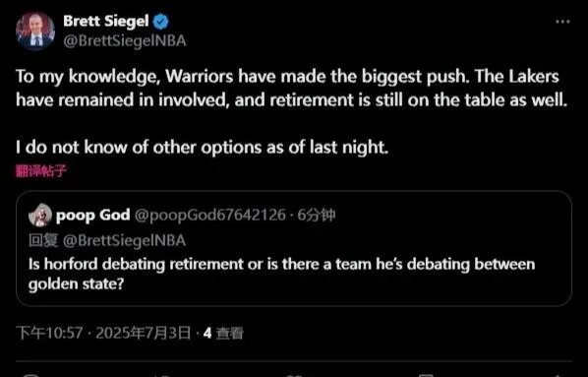This screenshot has height=377, width=588.
Task: Click @BrettSiegelNBA mention in quoted reply
Action: (124, 241)
